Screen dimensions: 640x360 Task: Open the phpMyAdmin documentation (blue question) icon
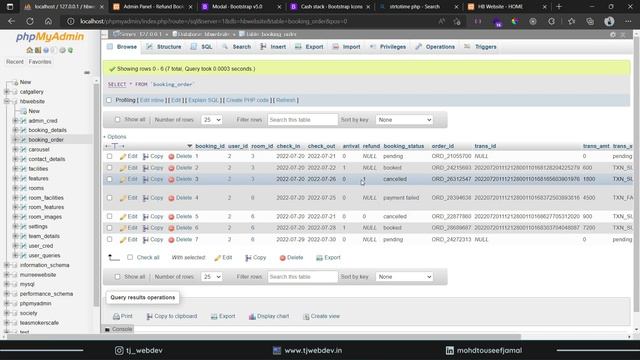click(46, 50)
